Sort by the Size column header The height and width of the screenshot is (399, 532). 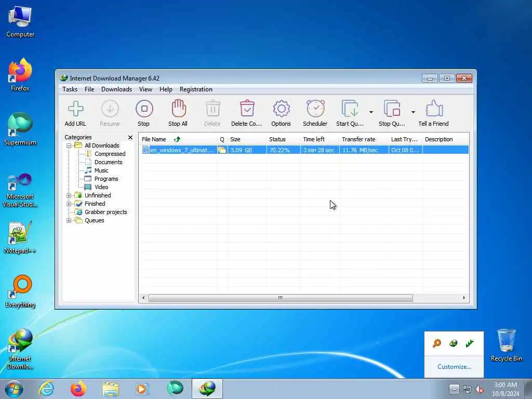point(247,139)
